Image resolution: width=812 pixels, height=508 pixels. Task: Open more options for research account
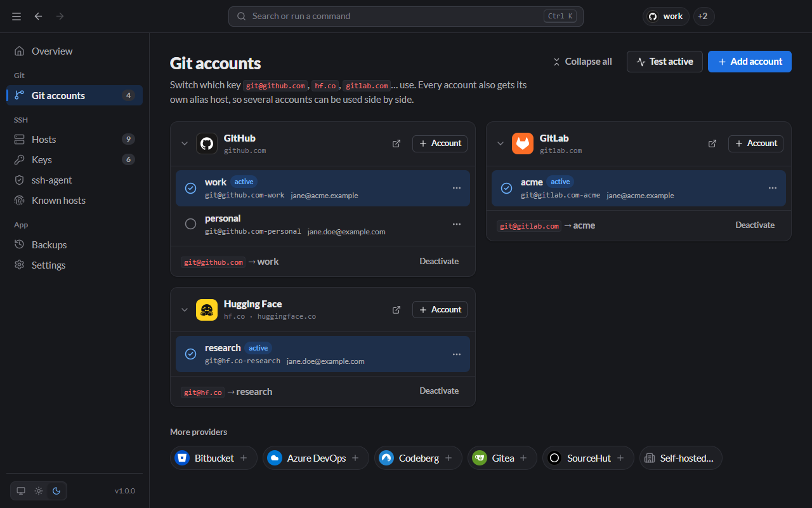tap(457, 354)
